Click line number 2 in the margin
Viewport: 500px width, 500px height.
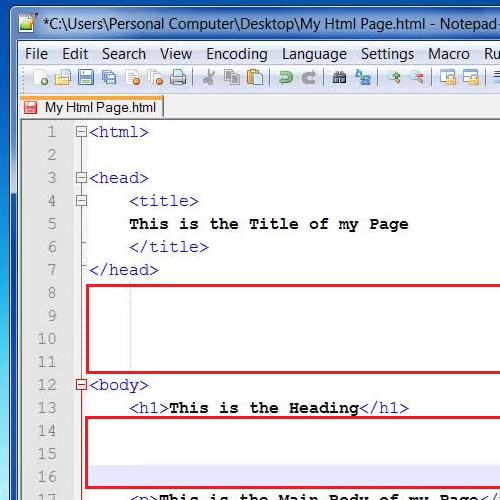pos(52,155)
